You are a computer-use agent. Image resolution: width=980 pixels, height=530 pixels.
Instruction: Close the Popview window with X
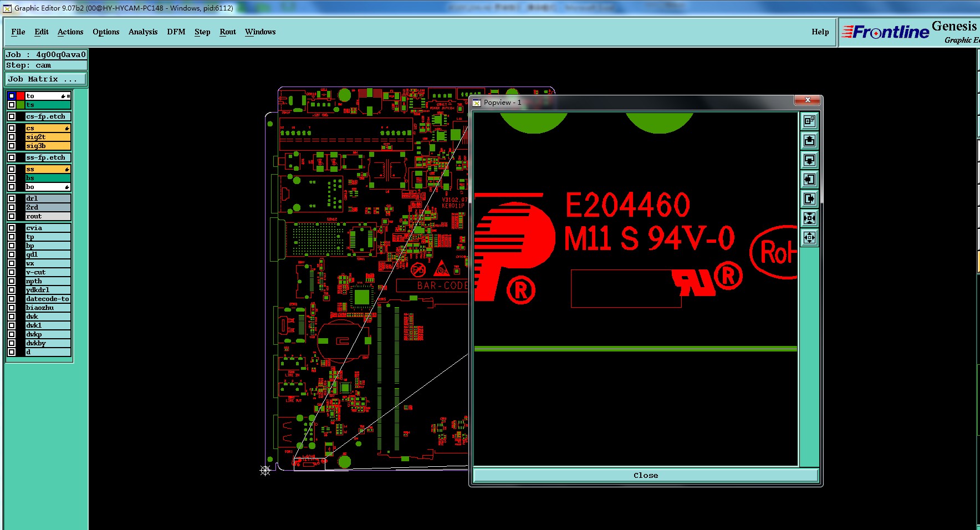point(808,100)
